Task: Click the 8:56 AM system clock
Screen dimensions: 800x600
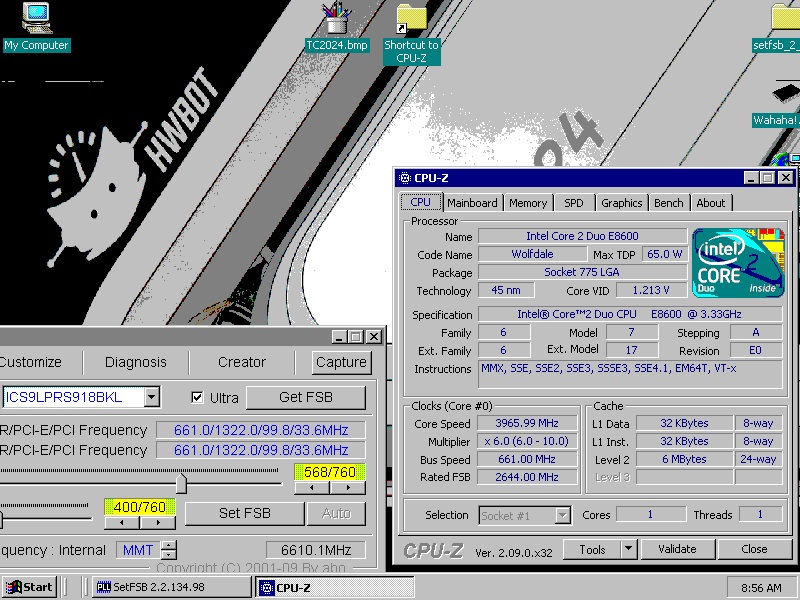Action: [x=761, y=588]
